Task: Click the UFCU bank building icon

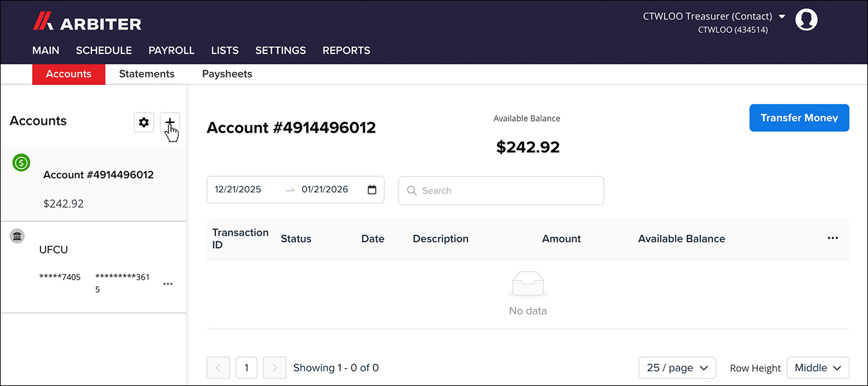Action: [x=17, y=236]
